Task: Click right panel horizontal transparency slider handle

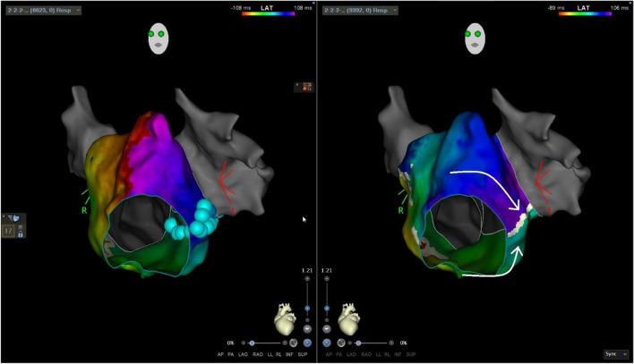Action: 358,343
